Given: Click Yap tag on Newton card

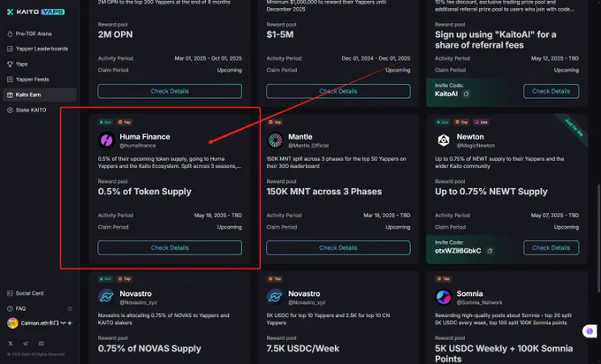Looking at the screenshot, I should point(461,122).
